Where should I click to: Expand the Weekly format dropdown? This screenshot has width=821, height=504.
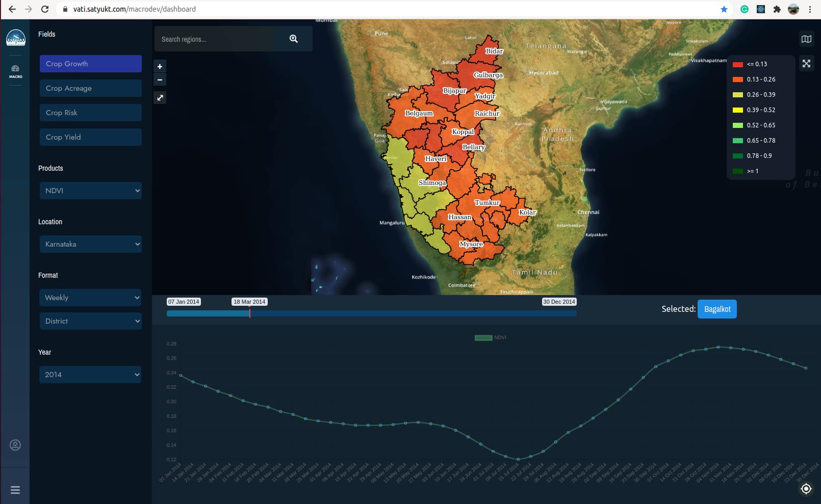click(91, 298)
